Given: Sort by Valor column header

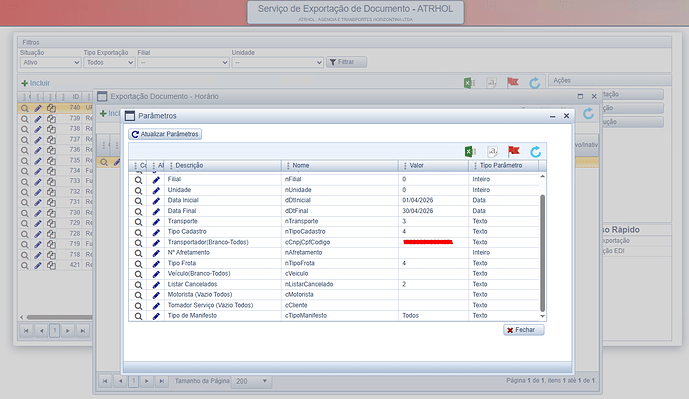Looking at the screenshot, I should click(x=416, y=166).
